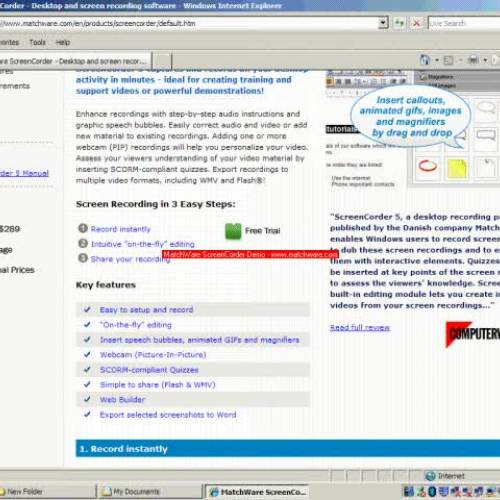This screenshot has height=500, width=500.
Task: Click the Internet zone globe icon
Action: coord(430,476)
